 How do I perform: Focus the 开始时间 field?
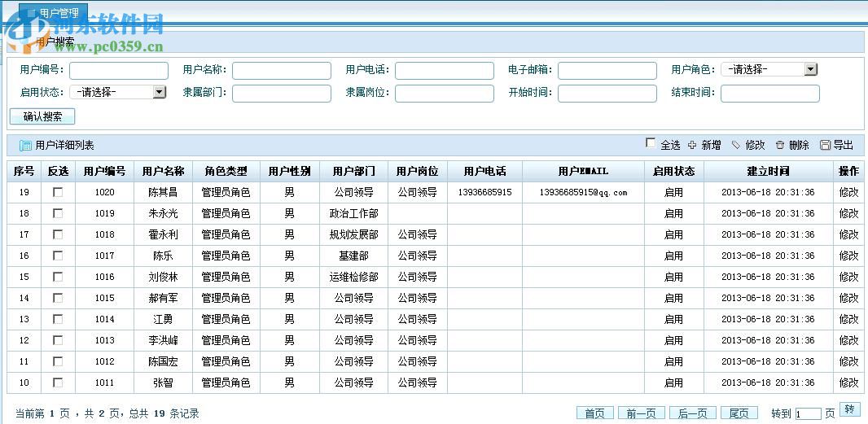point(607,93)
